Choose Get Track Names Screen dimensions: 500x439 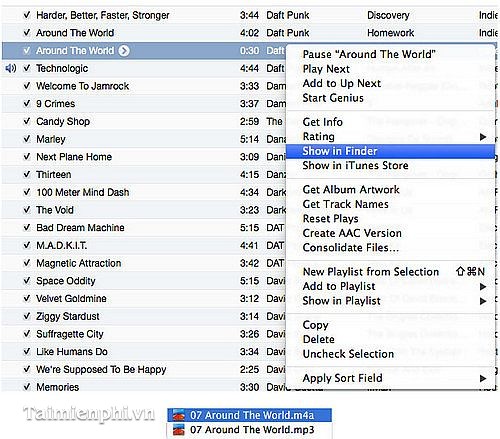pos(345,204)
